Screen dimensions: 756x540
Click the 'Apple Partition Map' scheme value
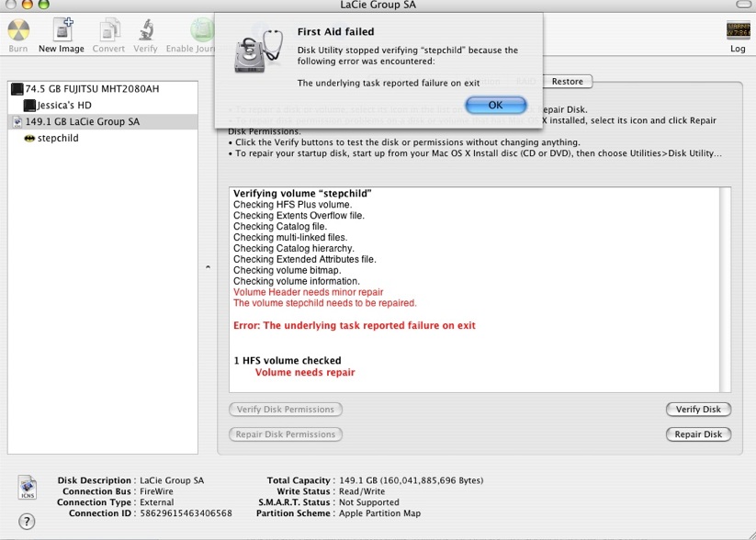379,513
